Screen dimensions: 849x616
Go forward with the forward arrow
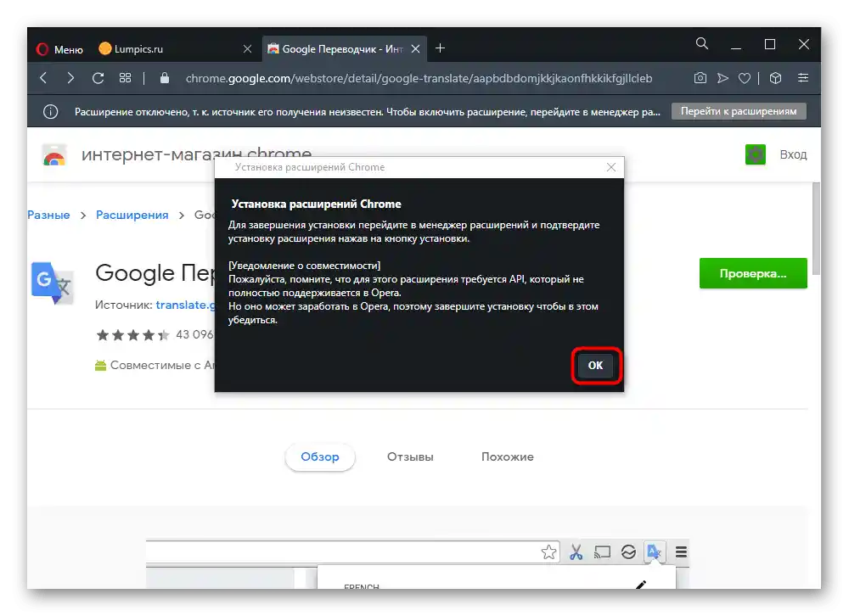[70, 78]
